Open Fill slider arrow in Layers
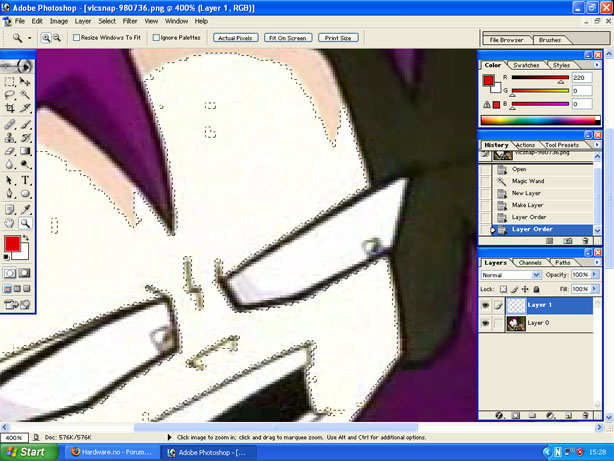 (x=595, y=289)
